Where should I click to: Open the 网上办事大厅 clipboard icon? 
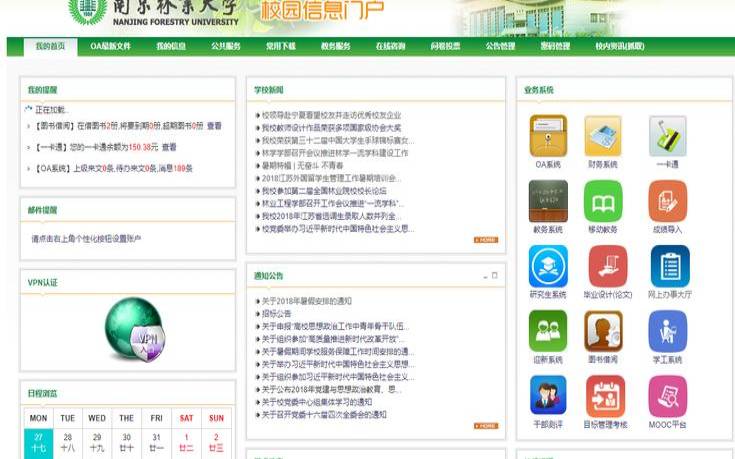670,266
